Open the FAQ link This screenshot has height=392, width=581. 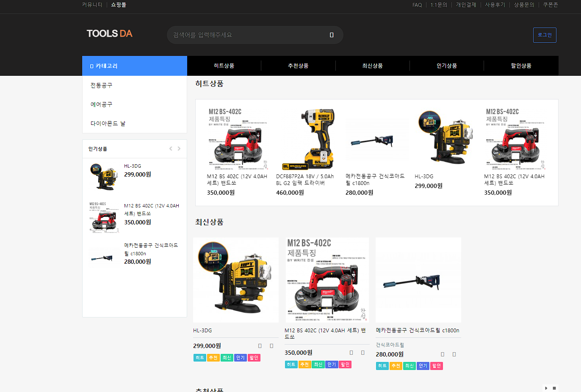point(417,5)
